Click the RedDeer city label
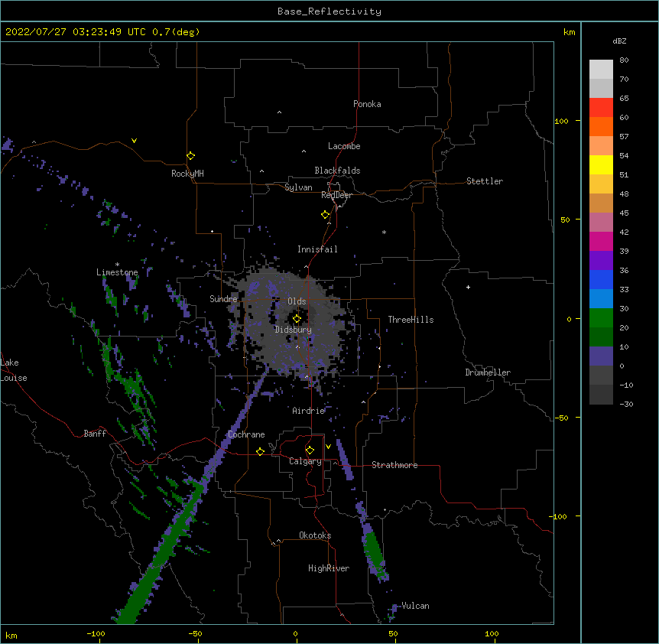The width and height of the screenshot is (659, 644). (x=336, y=195)
